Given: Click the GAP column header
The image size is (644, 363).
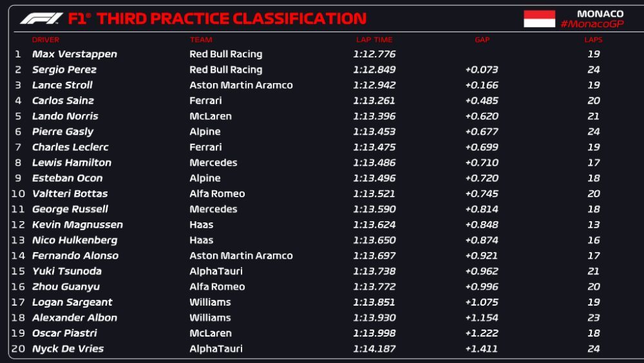Looking at the screenshot, I should (x=482, y=40).
